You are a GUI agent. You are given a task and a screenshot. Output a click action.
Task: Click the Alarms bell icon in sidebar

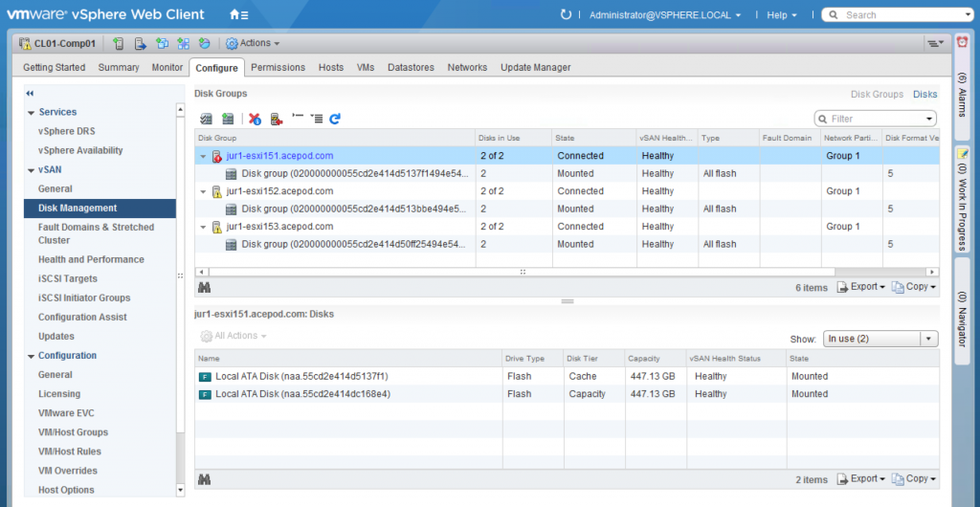963,42
